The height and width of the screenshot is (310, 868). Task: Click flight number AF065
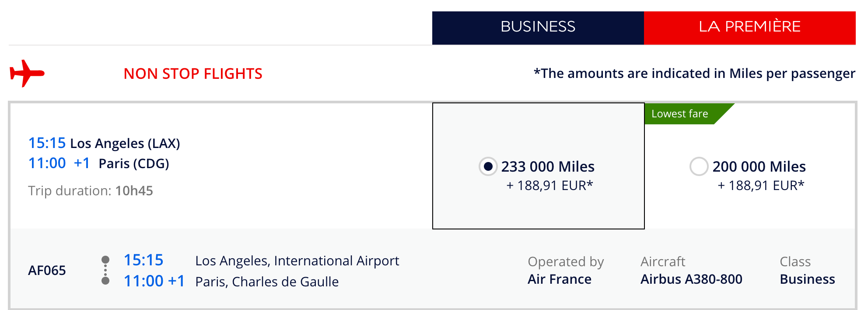point(47,271)
